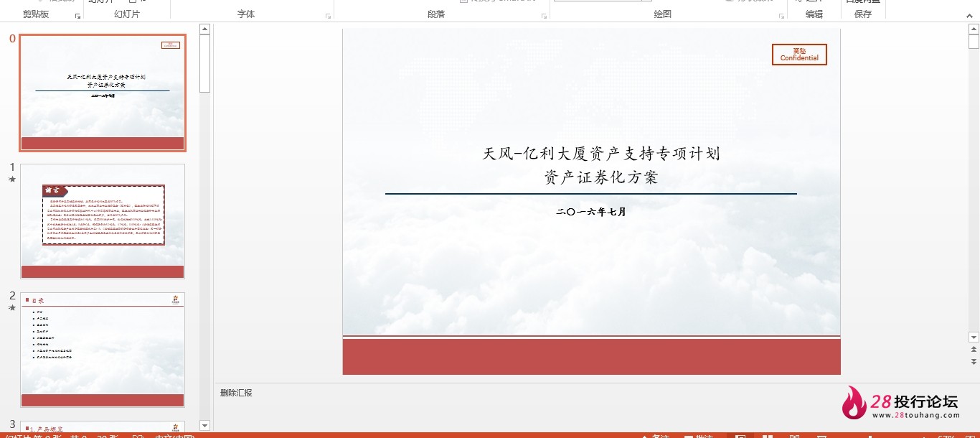Select slide 0 thumbnail with title slide
This screenshot has height=438, width=980.
pyautogui.click(x=103, y=93)
